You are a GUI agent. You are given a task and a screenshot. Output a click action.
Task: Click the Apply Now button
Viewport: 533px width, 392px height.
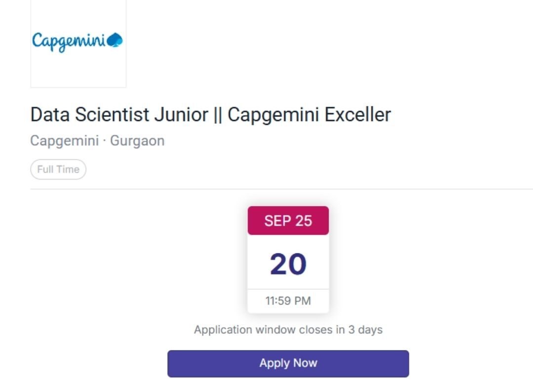[288, 363]
